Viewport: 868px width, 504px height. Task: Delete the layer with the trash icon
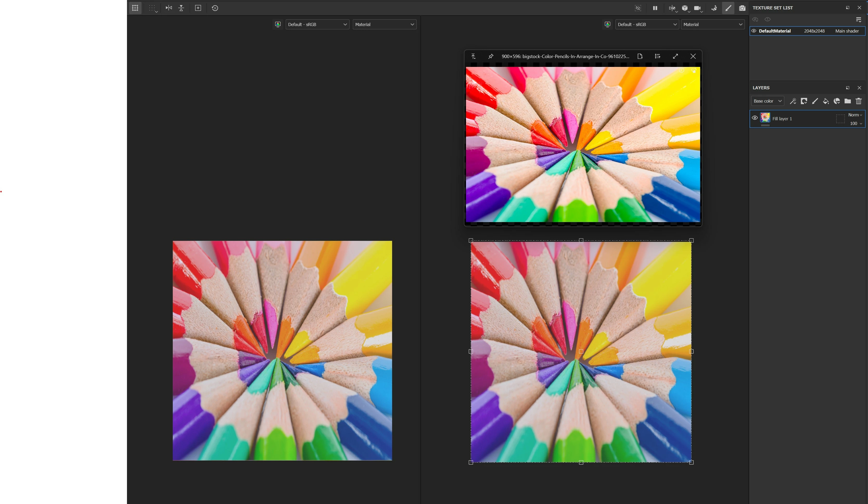click(858, 101)
